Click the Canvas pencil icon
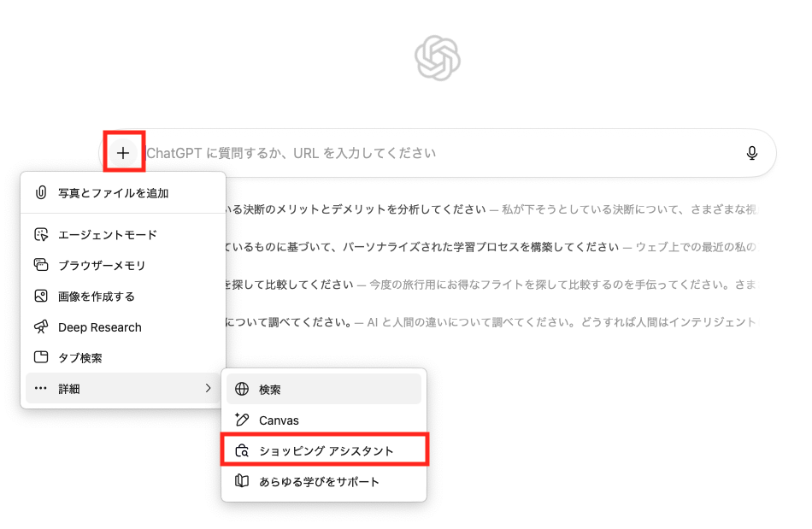This screenshot has height=529, width=812. point(242,420)
